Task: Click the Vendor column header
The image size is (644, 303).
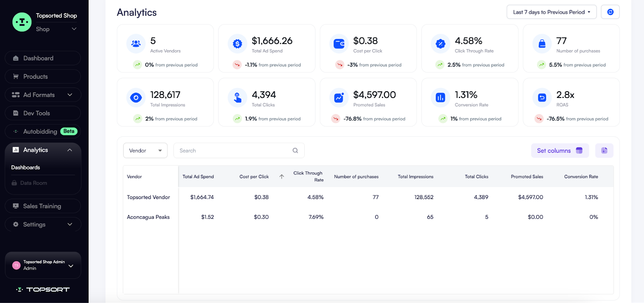Action: pyautogui.click(x=134, y=176)
